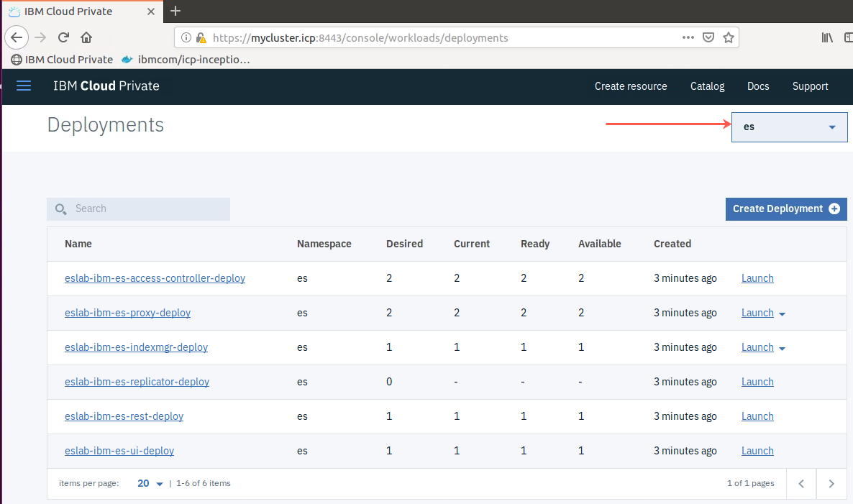Click the Desired column header

point(404,244)
